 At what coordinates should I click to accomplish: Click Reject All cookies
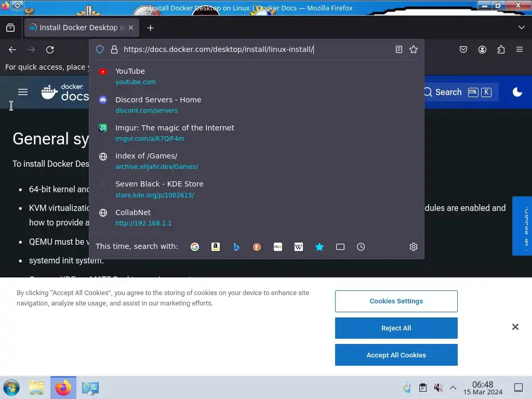[396, 328]
